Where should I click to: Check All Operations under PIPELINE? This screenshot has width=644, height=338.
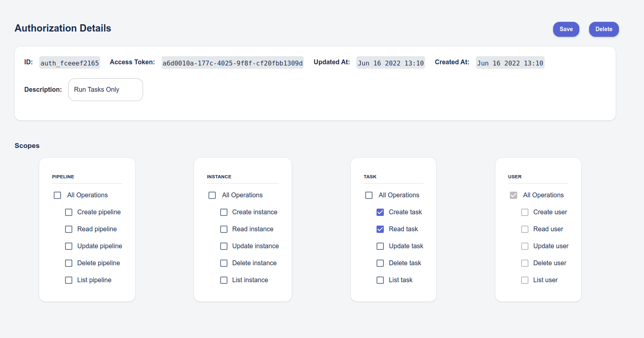[x=57, y=195]
